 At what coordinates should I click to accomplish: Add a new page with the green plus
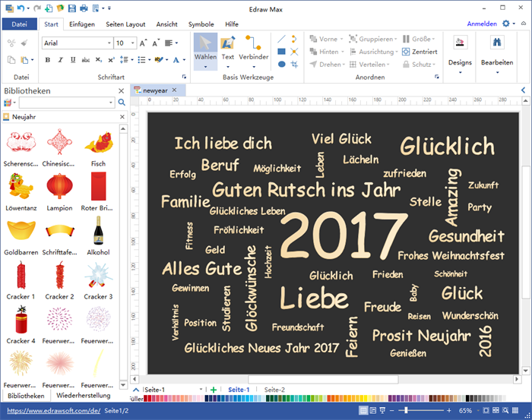(214, 390)
